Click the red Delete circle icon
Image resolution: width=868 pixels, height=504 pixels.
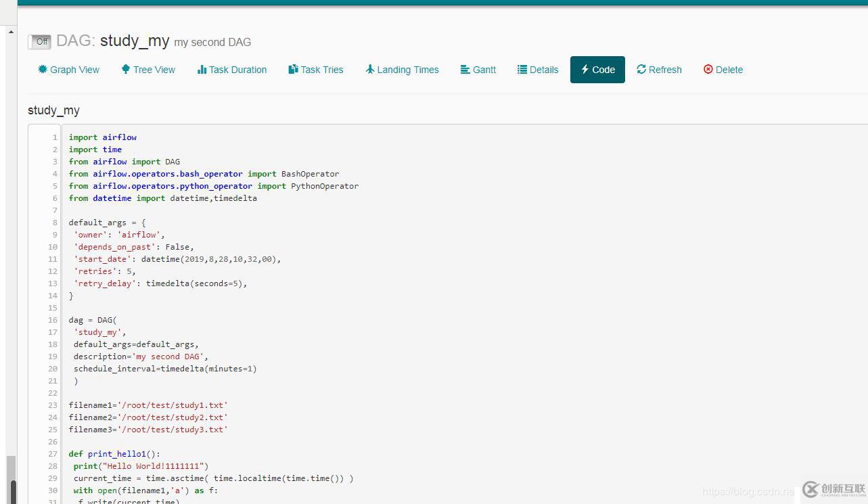click(x=708, y=69)
